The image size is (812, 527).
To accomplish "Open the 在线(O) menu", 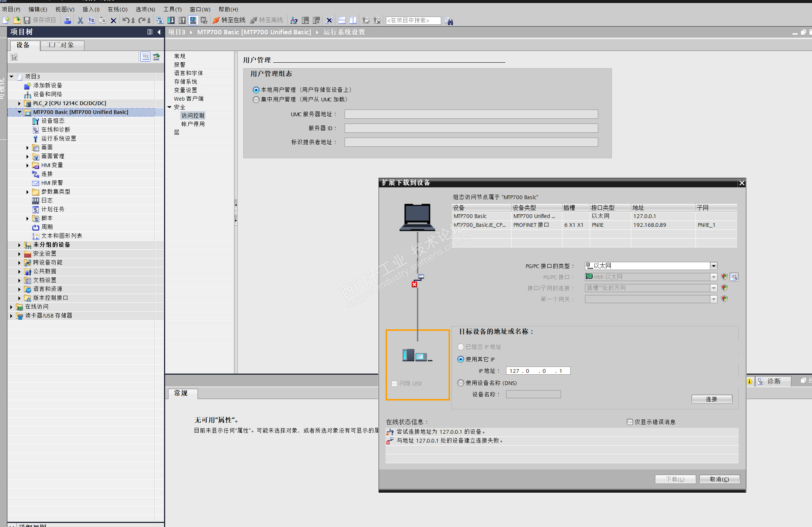I will coord(117,9).
